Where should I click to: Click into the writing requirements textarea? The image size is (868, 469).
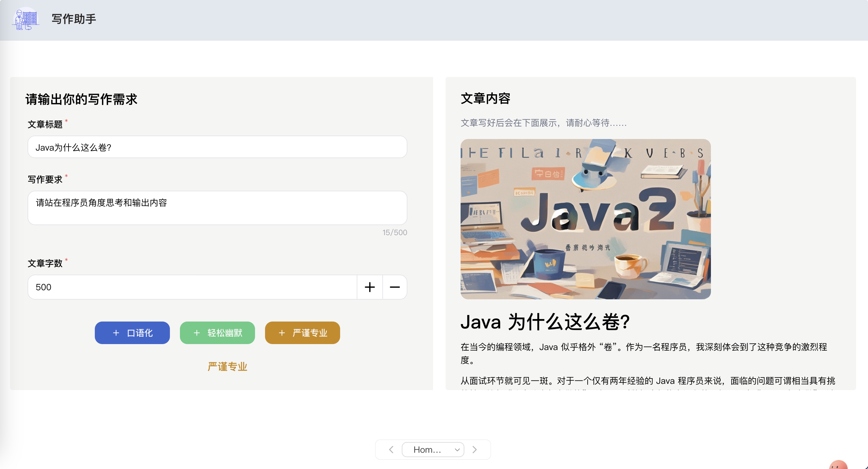click(217, 208)
